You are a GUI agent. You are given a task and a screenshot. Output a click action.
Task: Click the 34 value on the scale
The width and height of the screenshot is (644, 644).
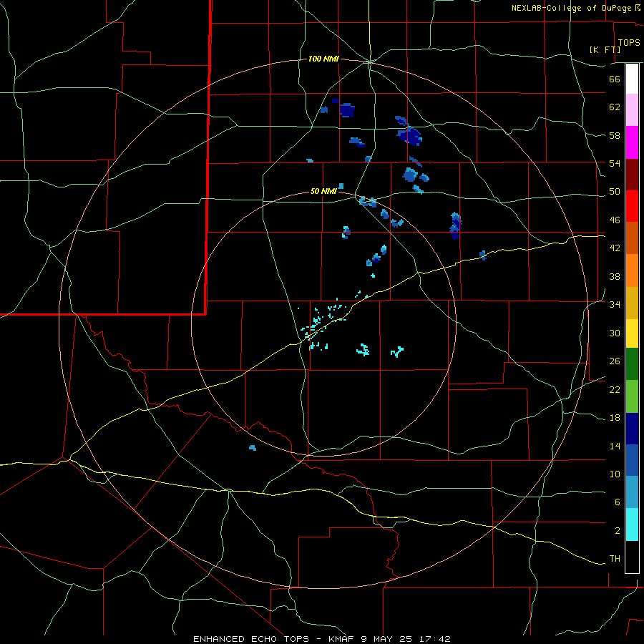(x=615, y=304)
